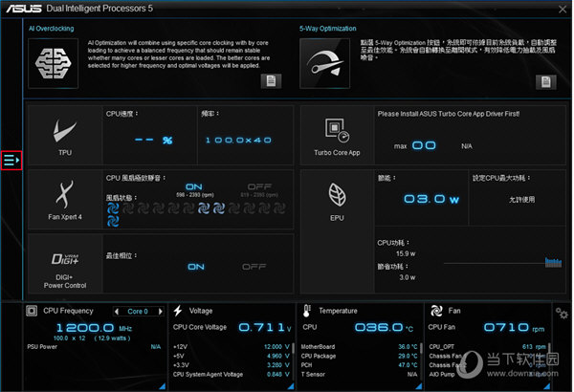The image size is (574, 392).
Task: Launch the 5-Way Optimization gauge icon
Action: coord(324,64)
